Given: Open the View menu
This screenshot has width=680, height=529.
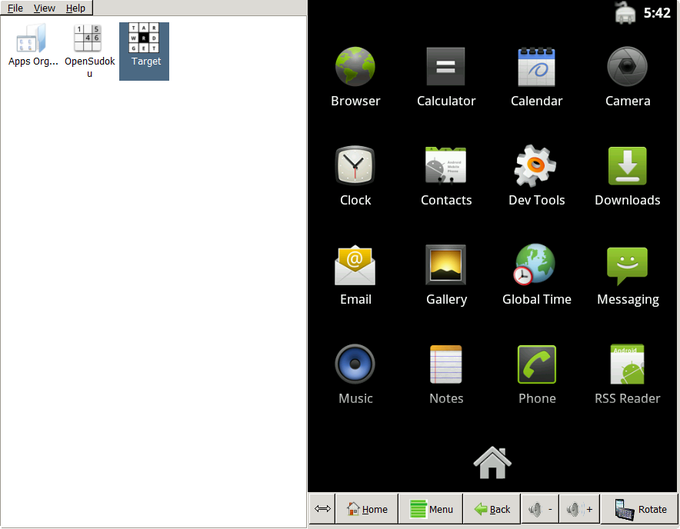Looking at the screenshot, I should click(x=44, y=8).
